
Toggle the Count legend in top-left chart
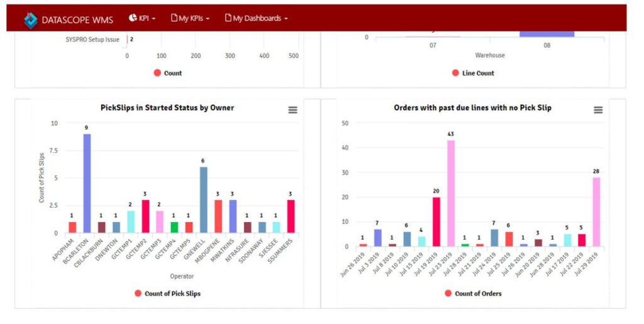click(167, 73)
